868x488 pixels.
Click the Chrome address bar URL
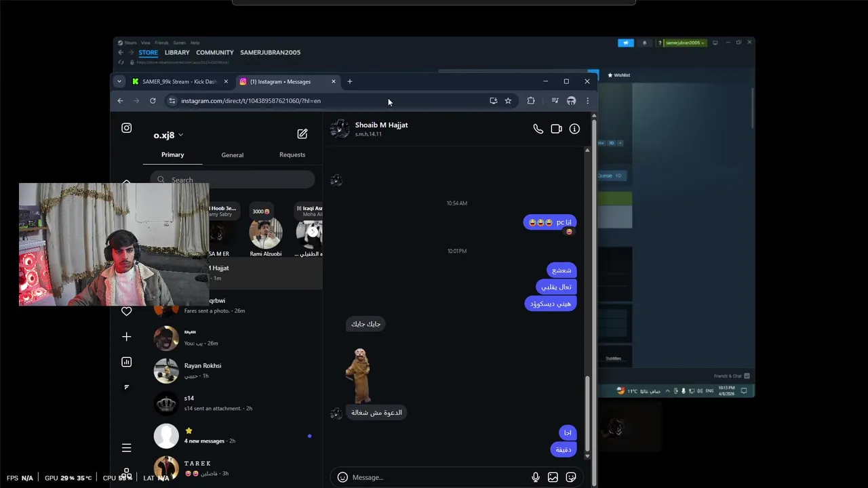251,101
